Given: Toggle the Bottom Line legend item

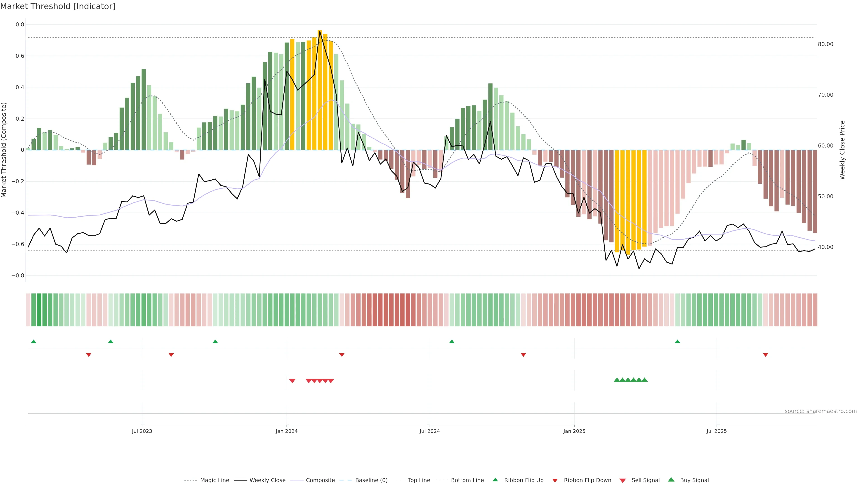Looking at the screenshot, I should click(467, 480).
